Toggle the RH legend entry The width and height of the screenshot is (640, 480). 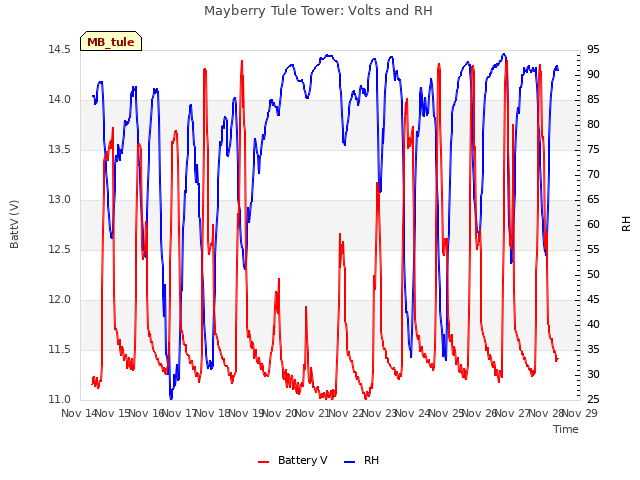362,460
